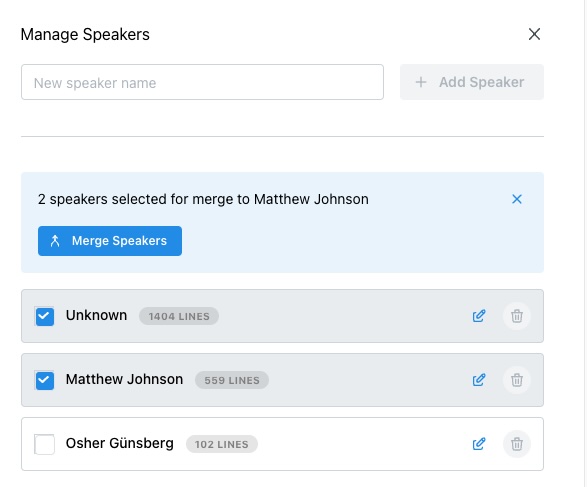Click the 559 LINES badge

tap(232, 380)
